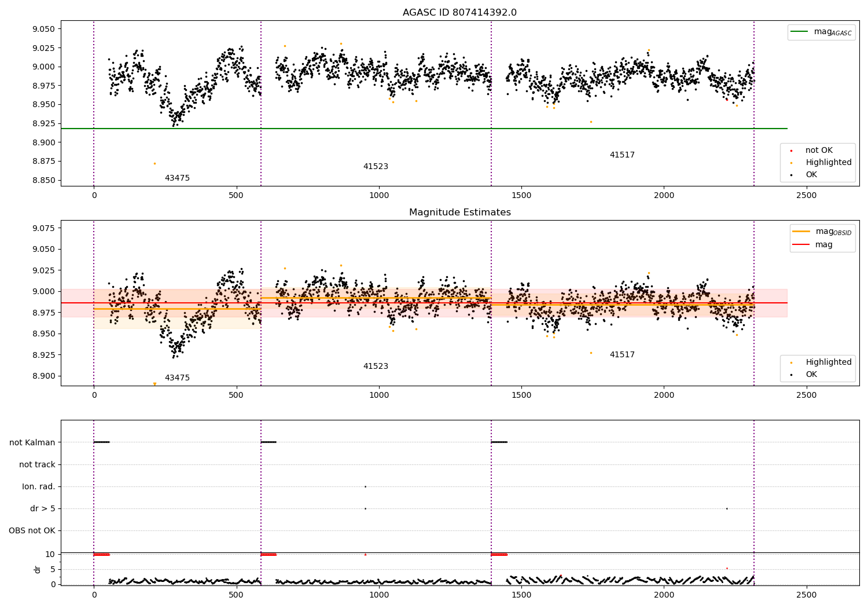This screenshot has width=868, height=608.
Task: Click the top plot's 'OK' legend entry
Action: [804, 175]
